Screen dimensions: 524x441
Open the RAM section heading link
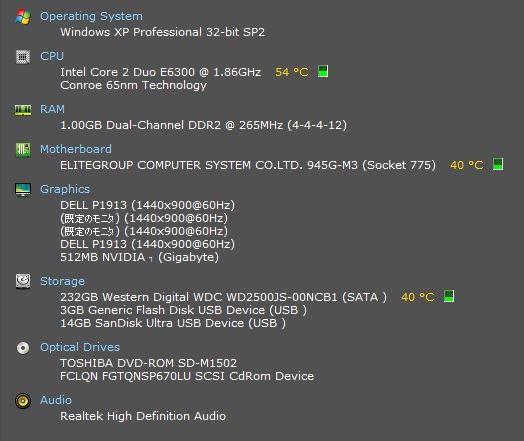[52, 109]
